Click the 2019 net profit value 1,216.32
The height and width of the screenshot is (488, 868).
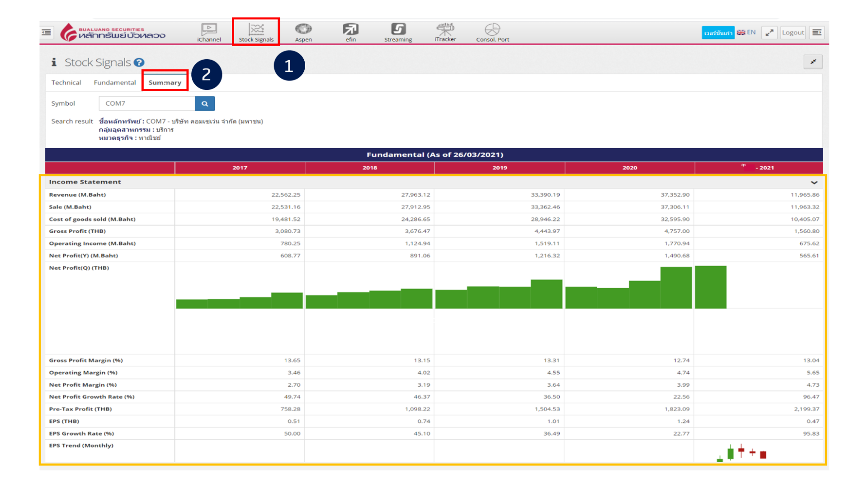(547, 255)
